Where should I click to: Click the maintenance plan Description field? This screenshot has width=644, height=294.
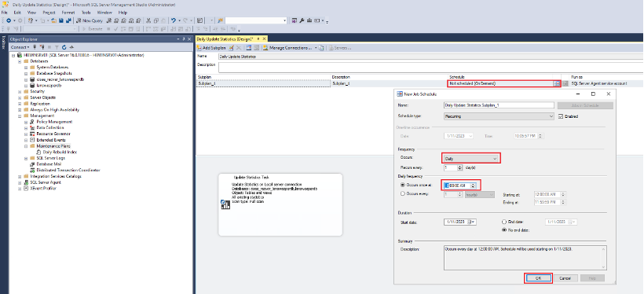point(431,68)
